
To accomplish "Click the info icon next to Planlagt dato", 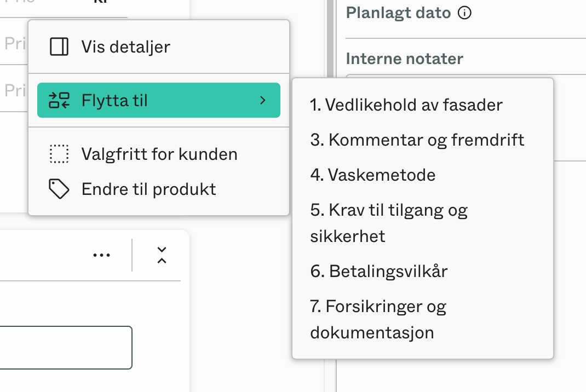I will pyautogui.click(x=464, y=13).
